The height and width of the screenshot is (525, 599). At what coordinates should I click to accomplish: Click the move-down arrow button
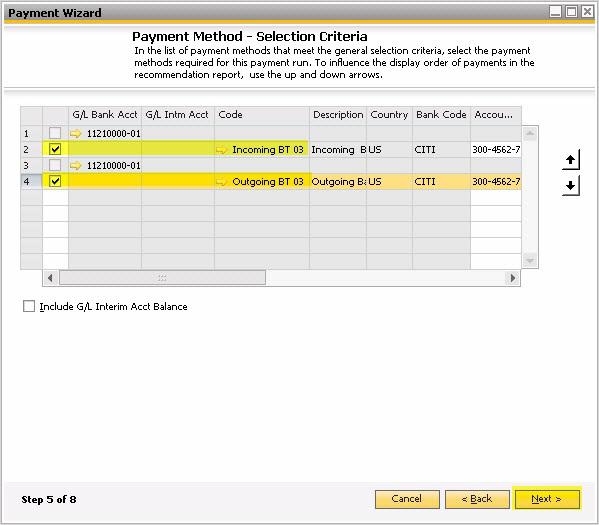pos(571,186)
